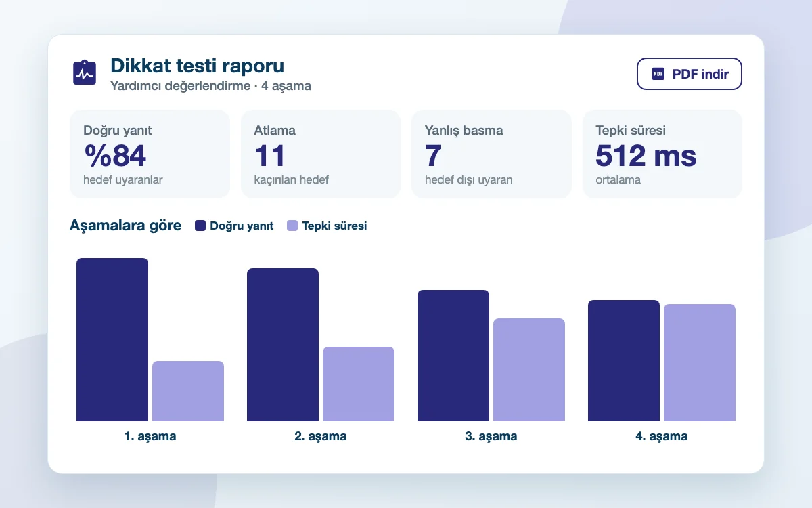Screen dimensions: 812x508
Task: Click the 1. aşama axis label
Action: click(150, 436)
